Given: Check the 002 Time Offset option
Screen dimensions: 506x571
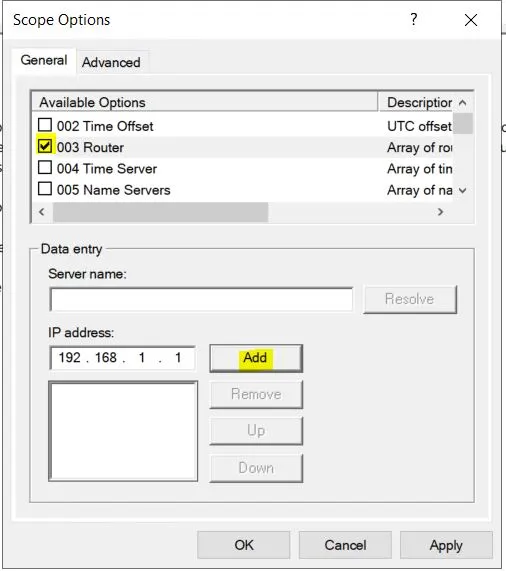Looking at the screenshot, I should 45,125.
